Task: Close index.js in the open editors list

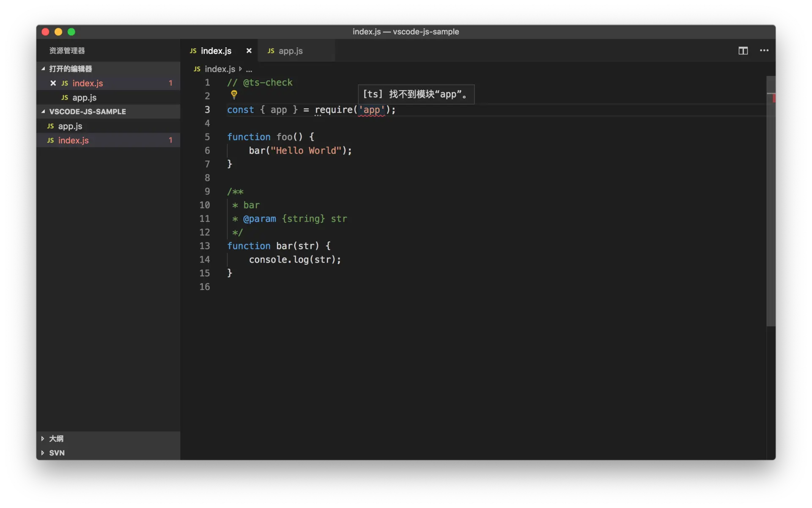Action: tap(53, 83)
